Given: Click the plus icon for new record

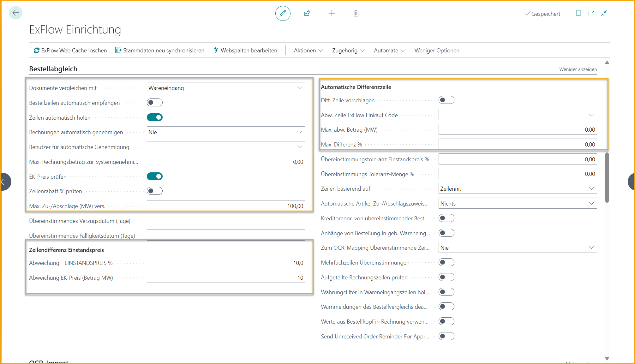Looking at the screenshot, I should click(332, 13).
